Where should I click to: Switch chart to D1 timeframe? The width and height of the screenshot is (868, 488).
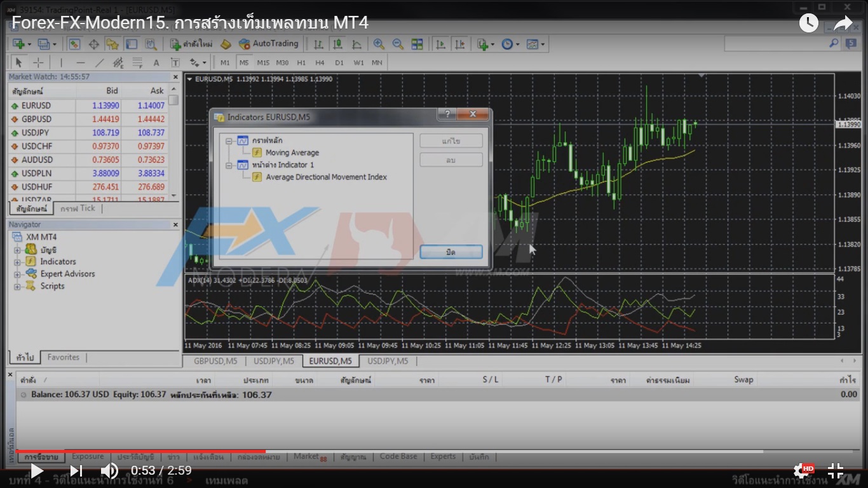339,62
